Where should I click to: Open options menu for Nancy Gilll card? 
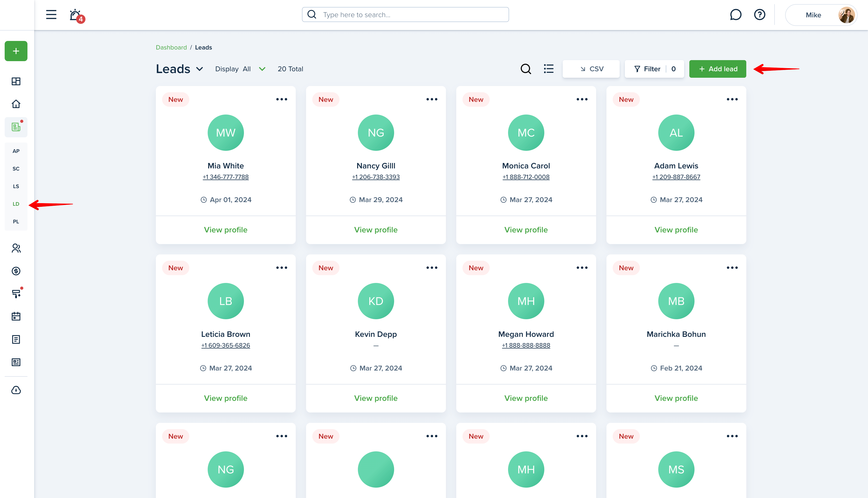(x=432, y=99)
